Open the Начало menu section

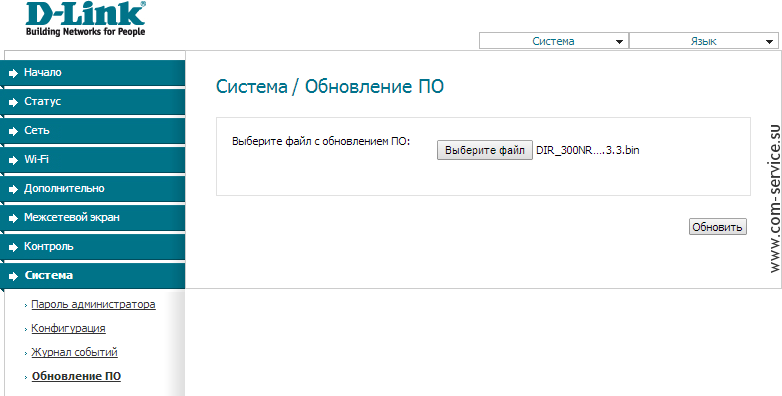[x=93, y=73]
